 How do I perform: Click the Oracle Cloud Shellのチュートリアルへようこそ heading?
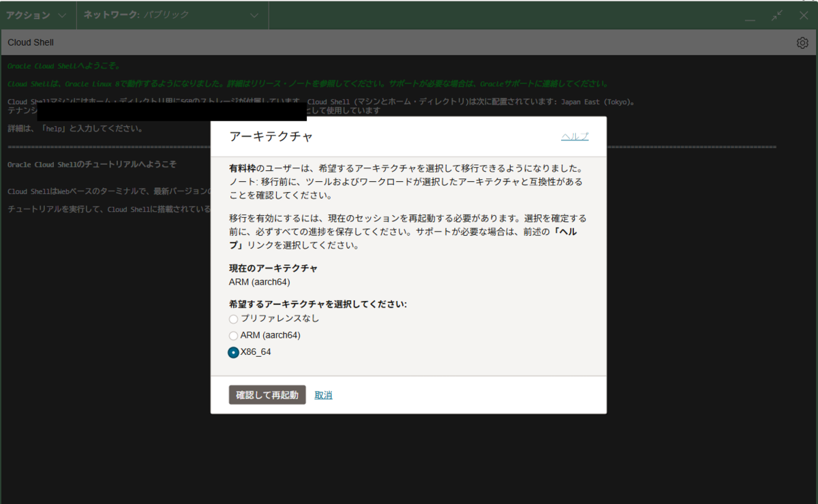[x=91, y=165]
